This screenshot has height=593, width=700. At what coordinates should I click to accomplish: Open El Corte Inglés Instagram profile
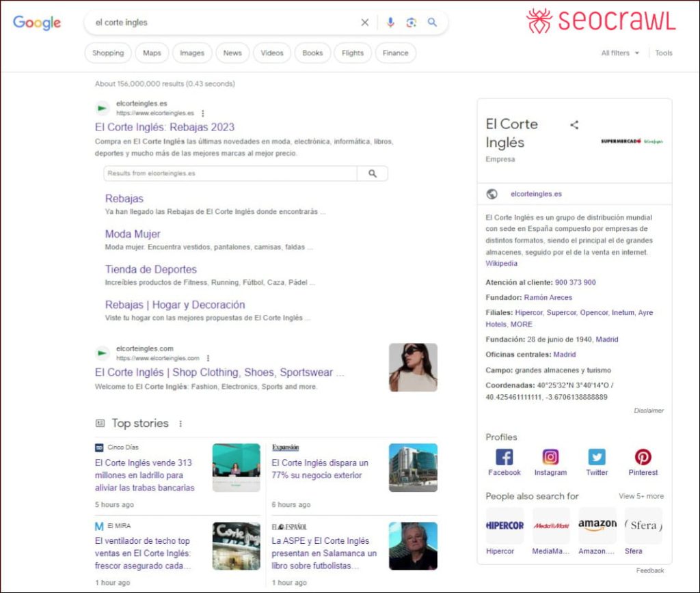[550, 458]
